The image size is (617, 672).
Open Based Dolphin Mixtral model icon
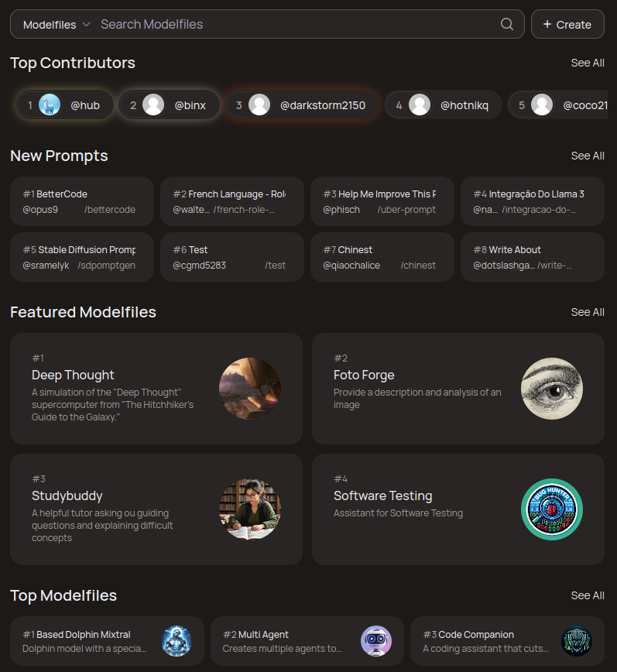click(x=177, y=641)
